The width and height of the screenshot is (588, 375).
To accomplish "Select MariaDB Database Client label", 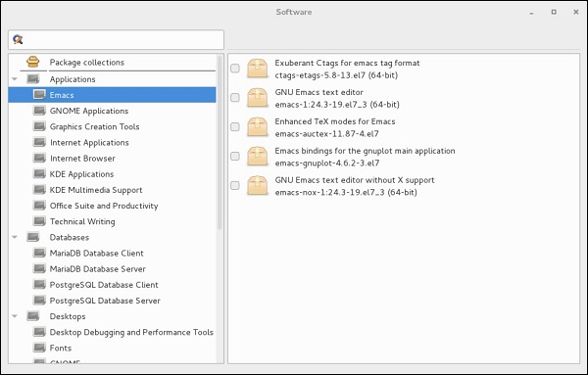I will pyautogui.click(x=96, y=254).
